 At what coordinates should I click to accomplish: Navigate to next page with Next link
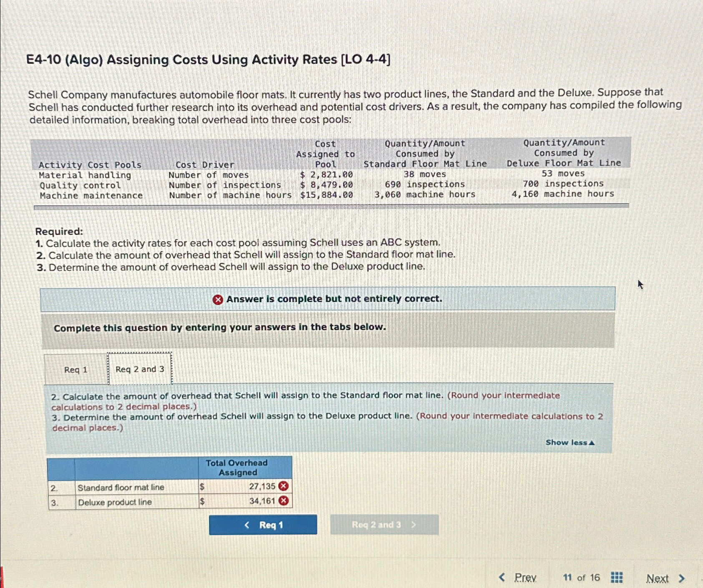tap(658, 578)
